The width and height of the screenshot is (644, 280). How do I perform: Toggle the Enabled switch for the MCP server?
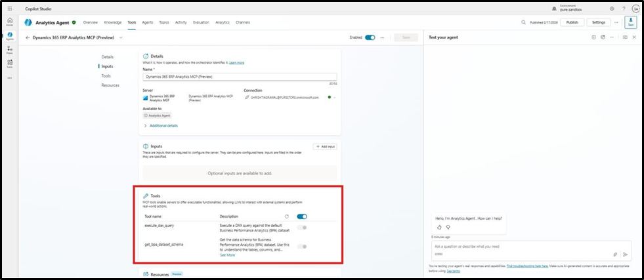click(x=370, y=37)
